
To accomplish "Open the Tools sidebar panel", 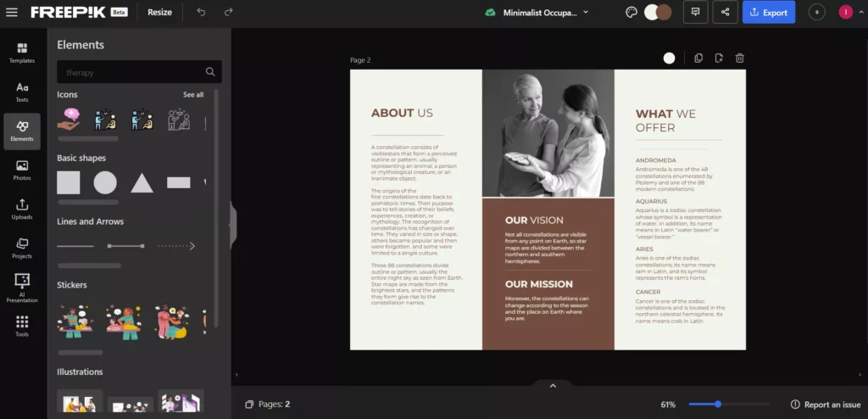I will coord(22,327).
